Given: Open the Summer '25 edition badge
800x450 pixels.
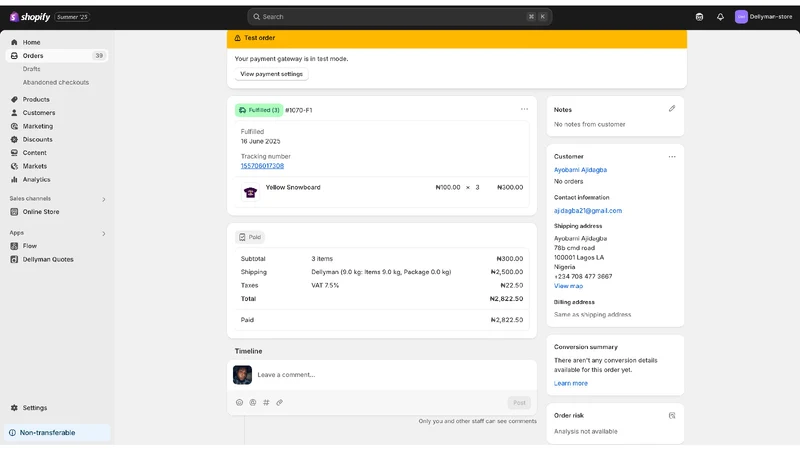Looking at the screenshot, I should point(72,17).
